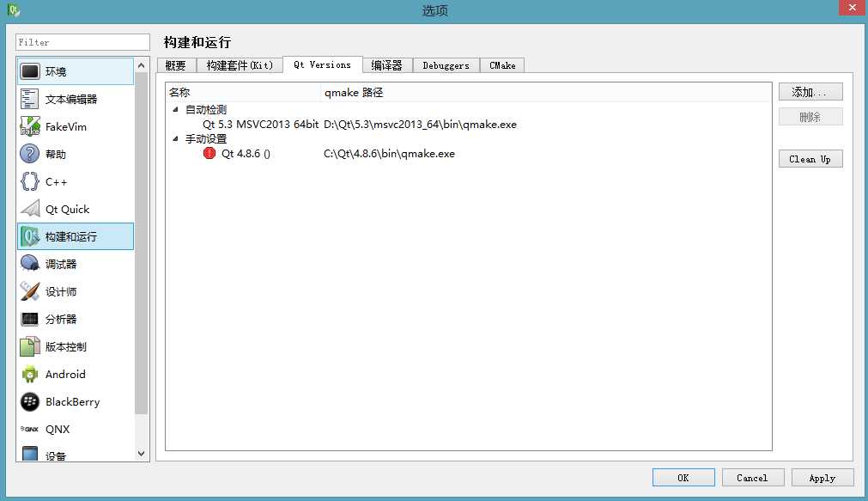
Task: Select the BlackBerry logo icon
Action: (x=30, y=402)
